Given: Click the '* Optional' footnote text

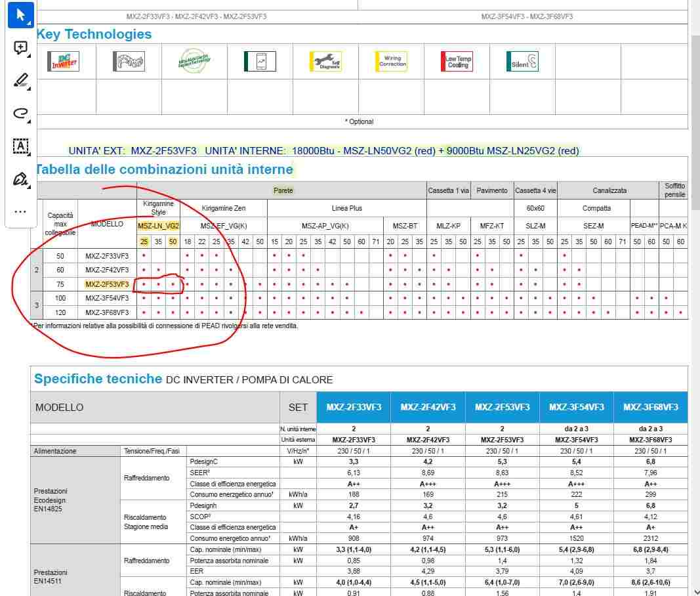Looking at the screenshot, I should pyautogui.click(x=359, y=121).
